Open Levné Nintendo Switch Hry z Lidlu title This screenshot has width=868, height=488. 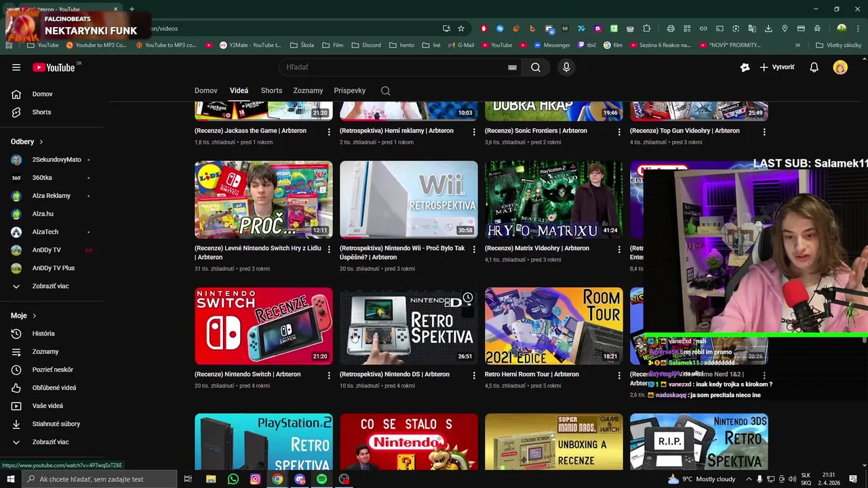click(258, 253)
